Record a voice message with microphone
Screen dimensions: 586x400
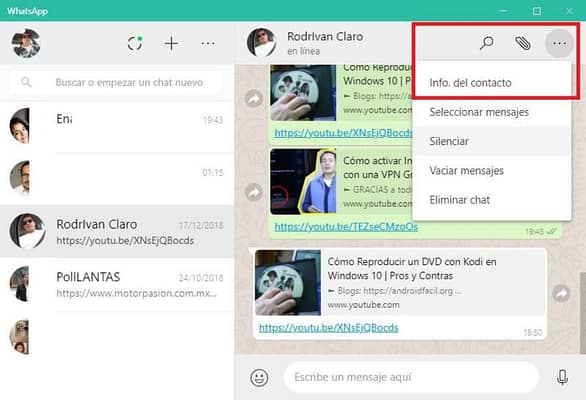562,377
